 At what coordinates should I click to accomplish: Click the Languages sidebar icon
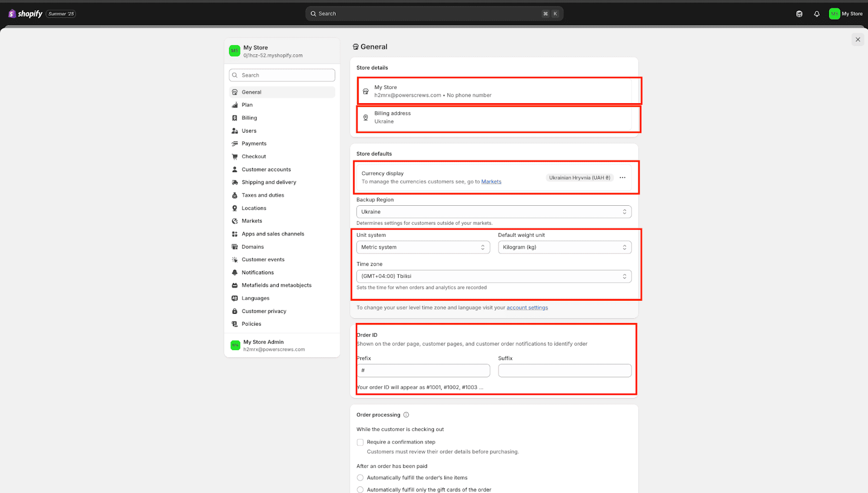tap(235, 298)
